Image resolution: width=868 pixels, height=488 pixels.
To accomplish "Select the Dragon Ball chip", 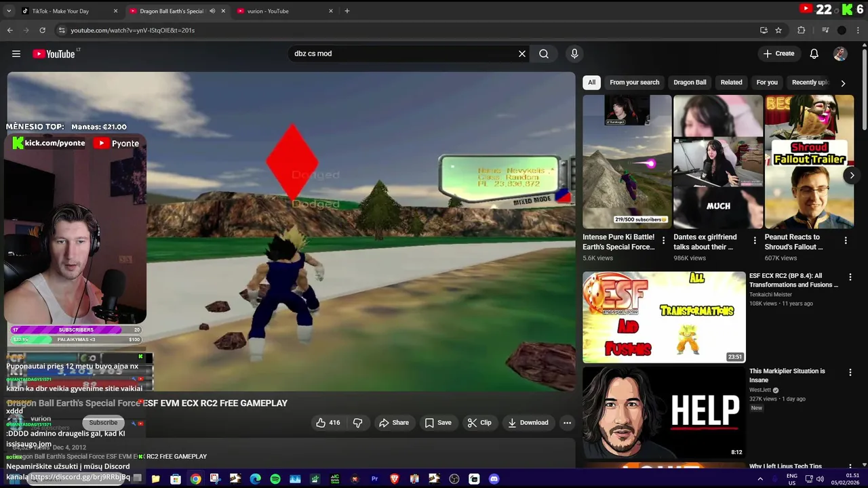I will (690, 83).
